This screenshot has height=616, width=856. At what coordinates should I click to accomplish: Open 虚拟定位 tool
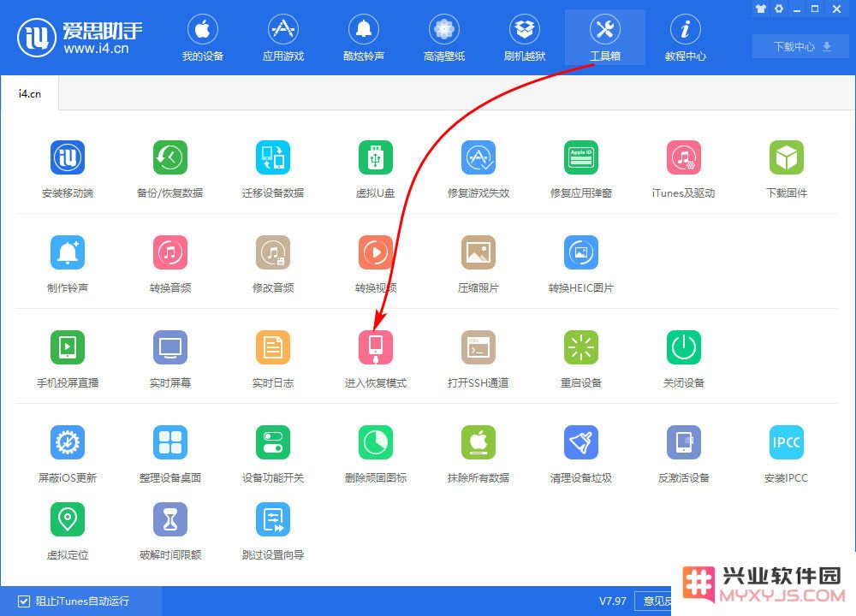(68, 519)
